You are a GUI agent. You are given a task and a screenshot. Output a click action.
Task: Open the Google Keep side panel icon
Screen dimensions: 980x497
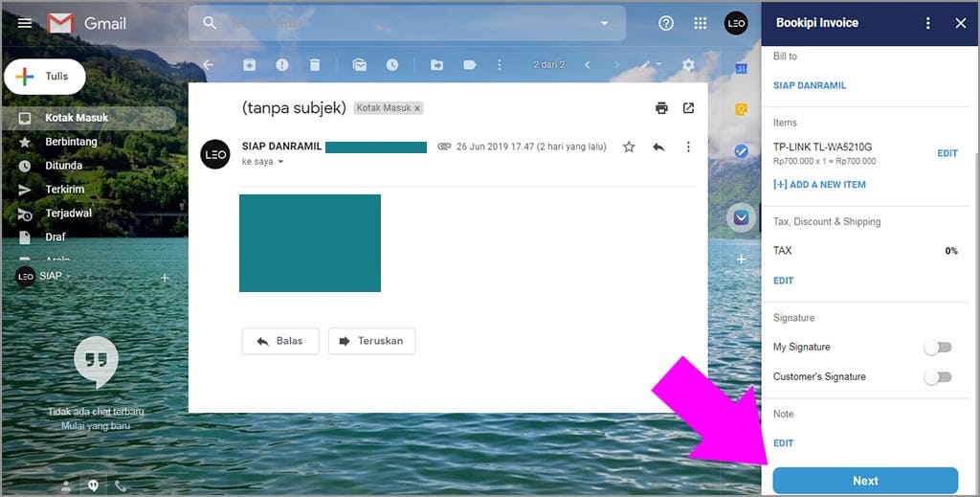click(x=741, y=110)
